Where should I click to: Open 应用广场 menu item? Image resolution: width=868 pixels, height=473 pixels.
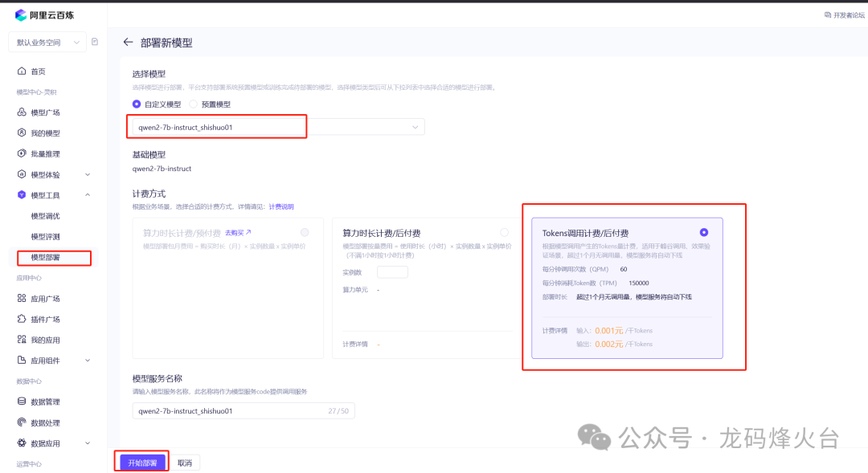(x=45, y=299)
